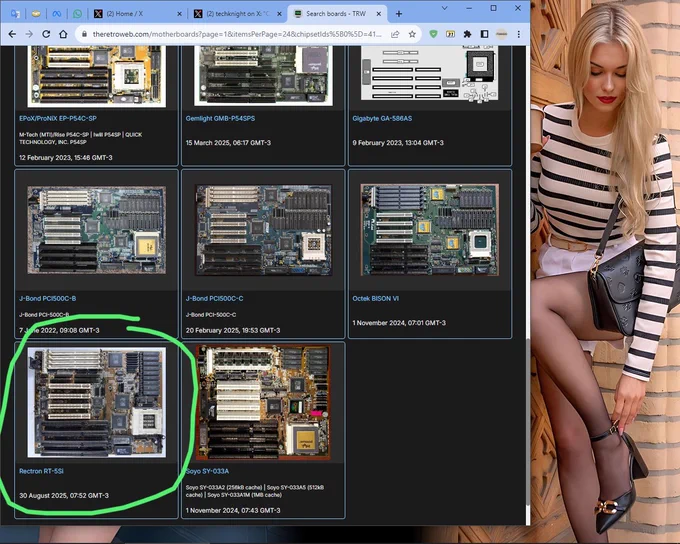Open a new browser tab
Viewport: 680px width, 544px height.
tap(399, 14)
